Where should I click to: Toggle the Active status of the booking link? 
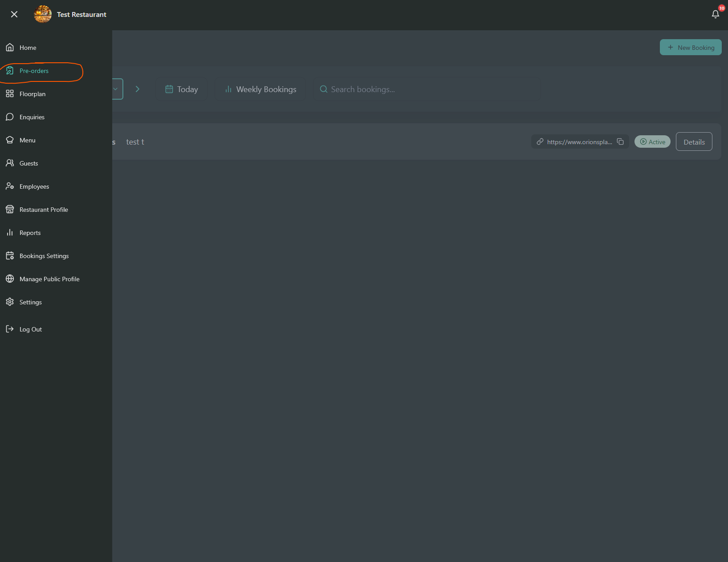click(652, 142)
